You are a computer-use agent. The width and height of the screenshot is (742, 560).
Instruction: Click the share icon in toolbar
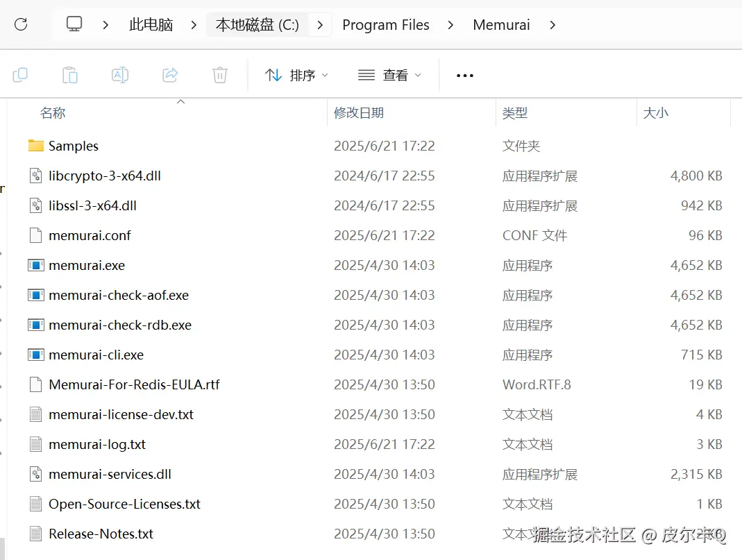[x=170, y=75]
